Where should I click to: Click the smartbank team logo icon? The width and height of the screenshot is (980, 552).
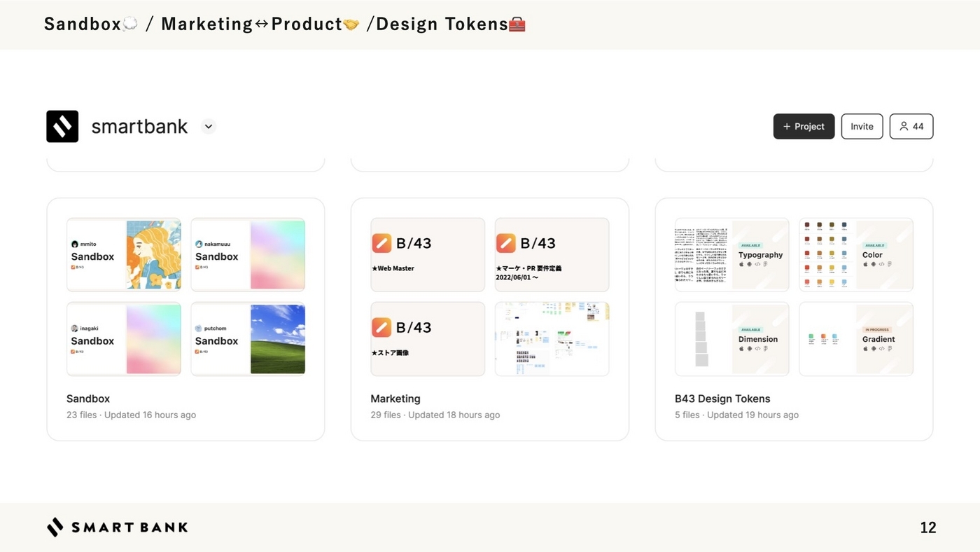pos(62,126)
